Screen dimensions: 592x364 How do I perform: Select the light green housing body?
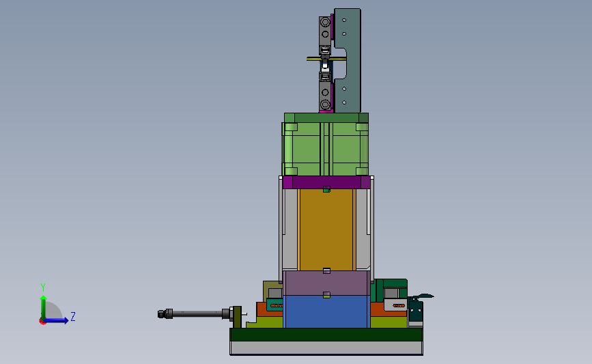[x=325, y=149]
